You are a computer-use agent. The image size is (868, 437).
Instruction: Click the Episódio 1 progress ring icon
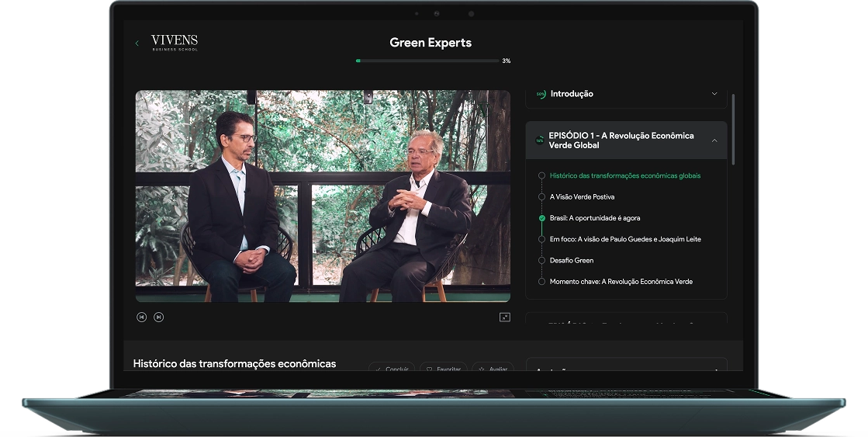[540, 140]
